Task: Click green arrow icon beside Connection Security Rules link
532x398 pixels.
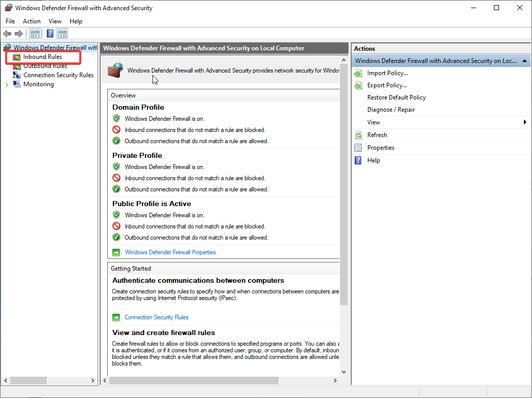Action: (116, 317)
